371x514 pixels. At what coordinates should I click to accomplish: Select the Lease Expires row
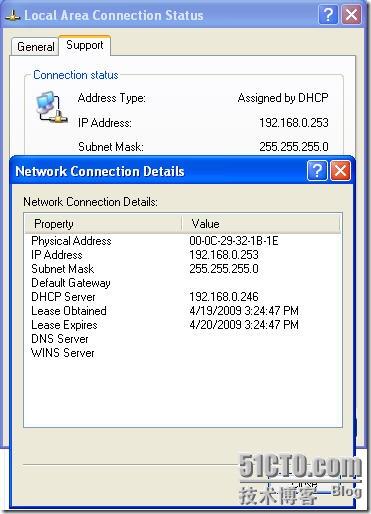pos(183,325)
